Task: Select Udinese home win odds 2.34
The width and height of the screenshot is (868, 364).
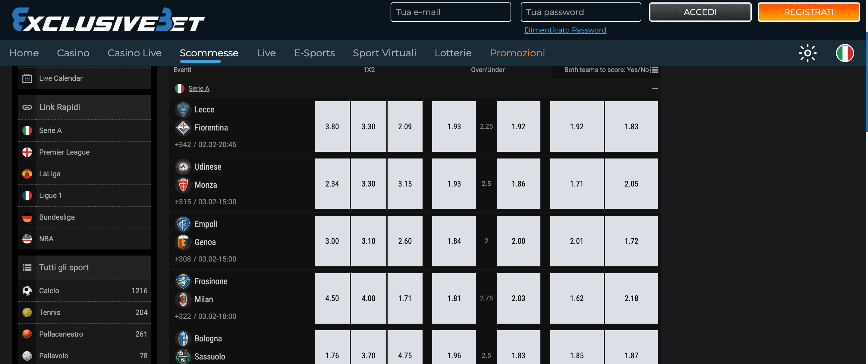Action: (x=332, y=184)
